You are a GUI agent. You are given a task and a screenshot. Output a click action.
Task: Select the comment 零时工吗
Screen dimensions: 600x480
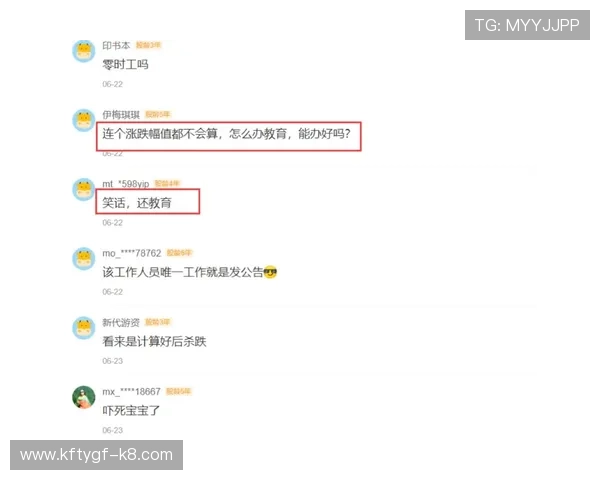[125, 64]
